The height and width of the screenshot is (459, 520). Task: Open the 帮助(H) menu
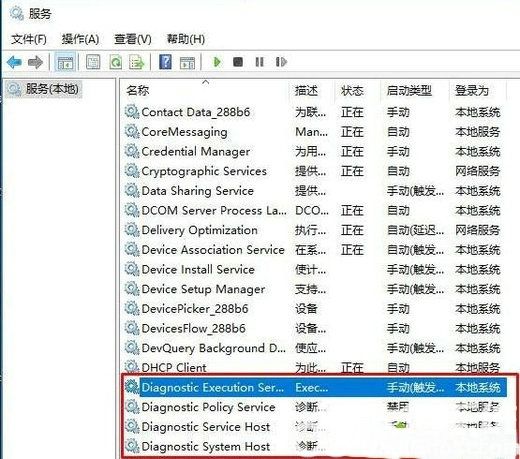[x=186, y=39]
